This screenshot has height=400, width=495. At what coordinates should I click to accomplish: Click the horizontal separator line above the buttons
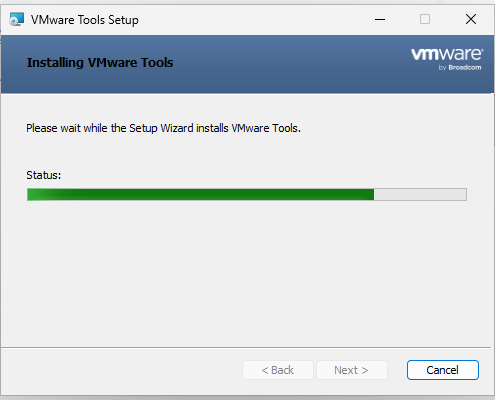[246, 347]
